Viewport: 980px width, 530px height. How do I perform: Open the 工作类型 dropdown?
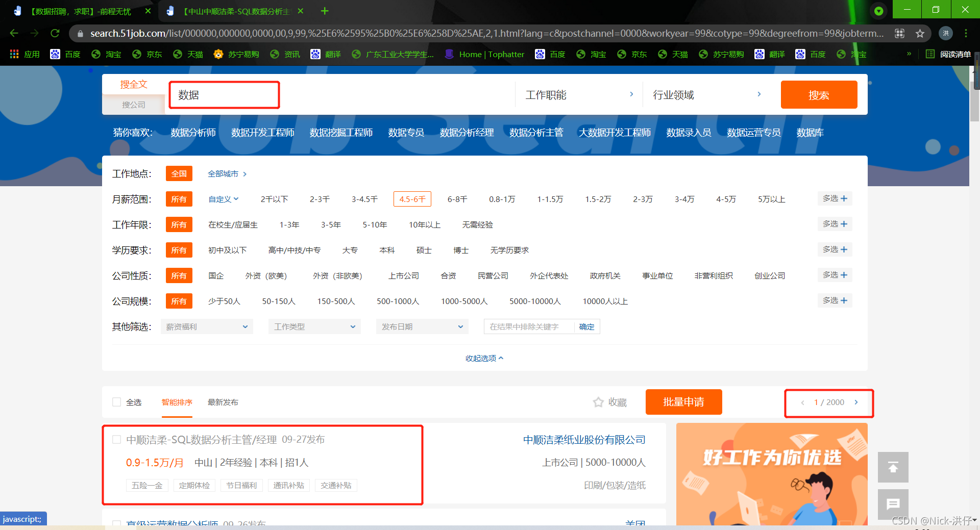(x=314, y=326)
